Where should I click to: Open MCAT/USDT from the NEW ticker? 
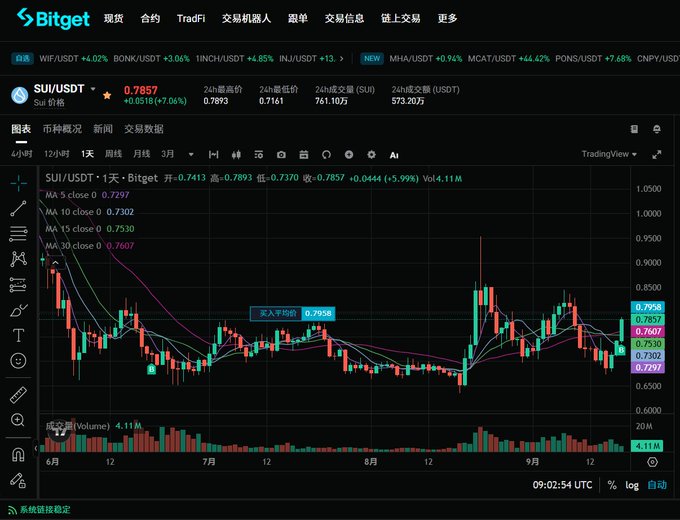(x=508, y=59)
